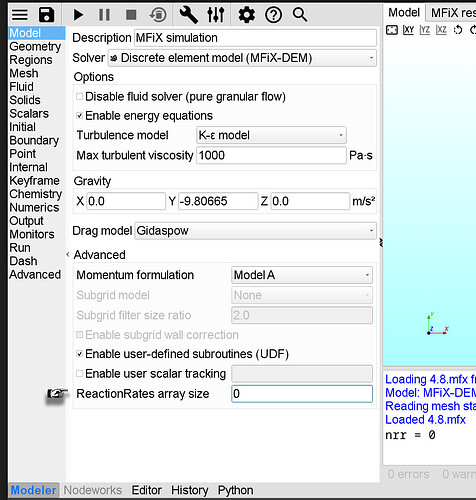Toggle Enable user-defined subroutines (UDF) checkbox
This screenshot has width=476, height=500.
79,354
